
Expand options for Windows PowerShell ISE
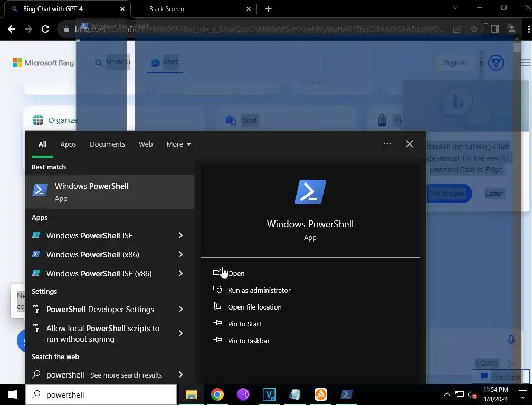(181, 235)
